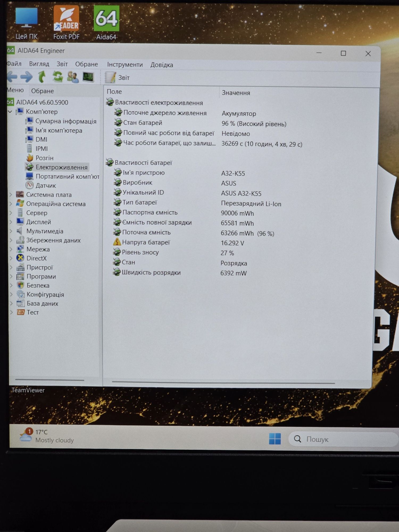Open the Foxit PDF desktop shortcut
Viewport: 399px width, 532px height.
pyautogui.click(x=66, y=23)
